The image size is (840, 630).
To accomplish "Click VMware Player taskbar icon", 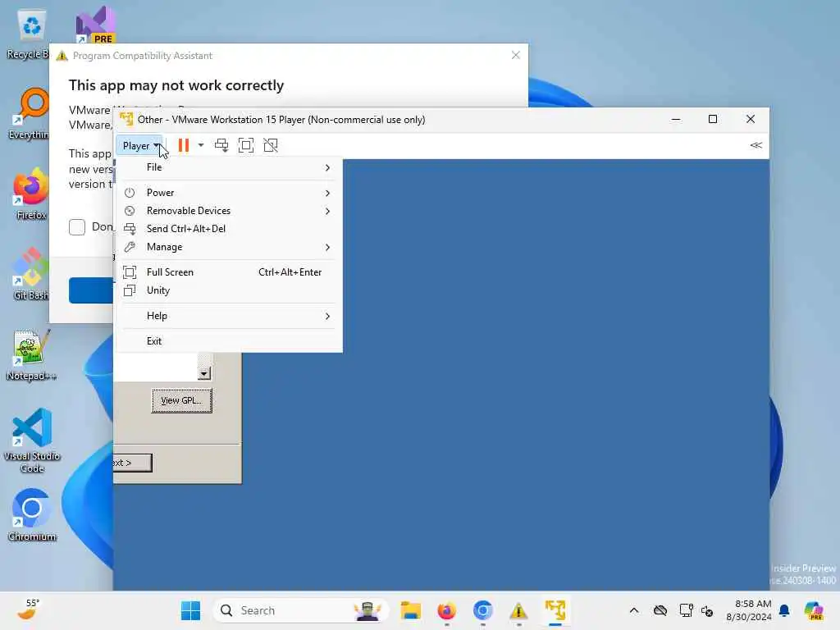I will (555, 610).
